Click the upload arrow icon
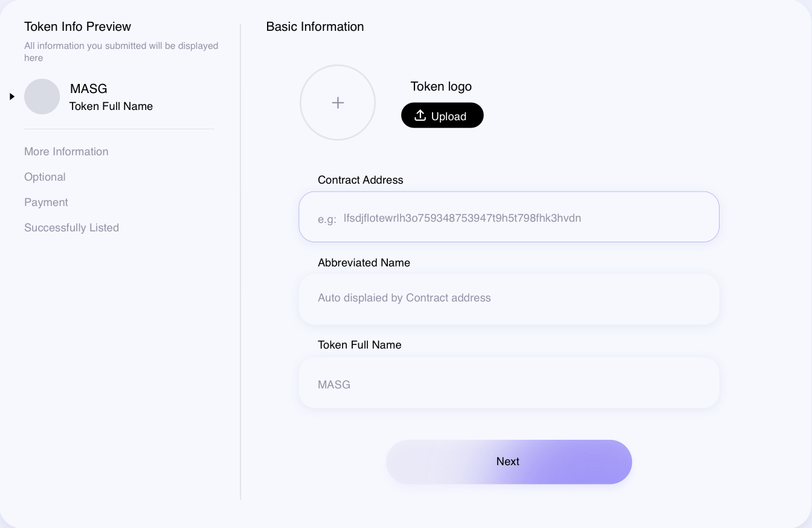Screen dimensions: 812x528 420,115
